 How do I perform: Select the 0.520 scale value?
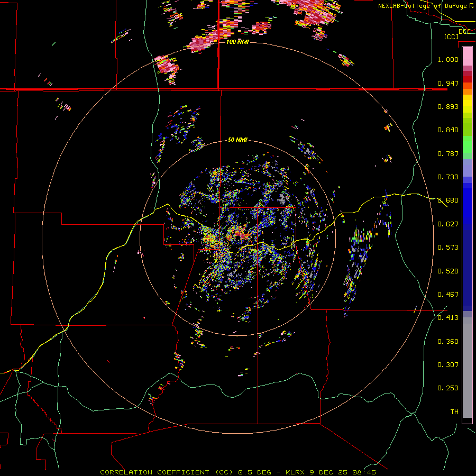(448, 271)
